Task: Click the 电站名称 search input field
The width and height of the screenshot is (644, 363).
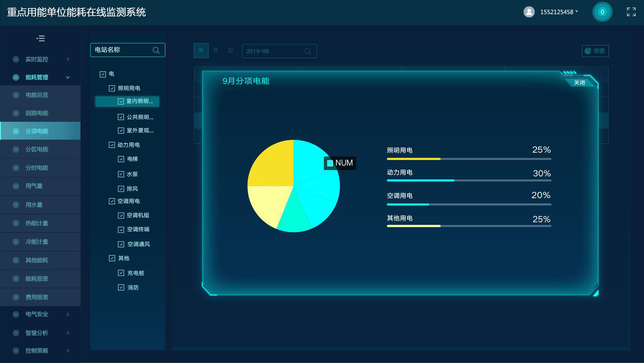Action: click(121, 50)
